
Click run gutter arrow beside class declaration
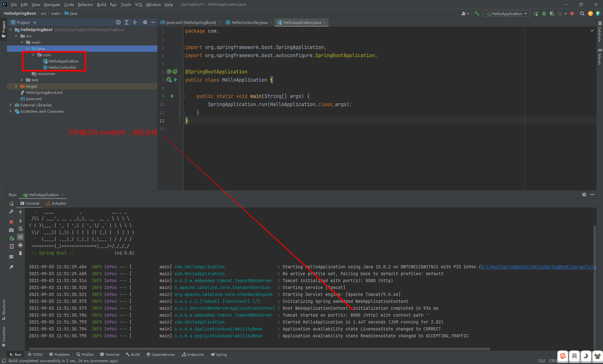point(176,80)
